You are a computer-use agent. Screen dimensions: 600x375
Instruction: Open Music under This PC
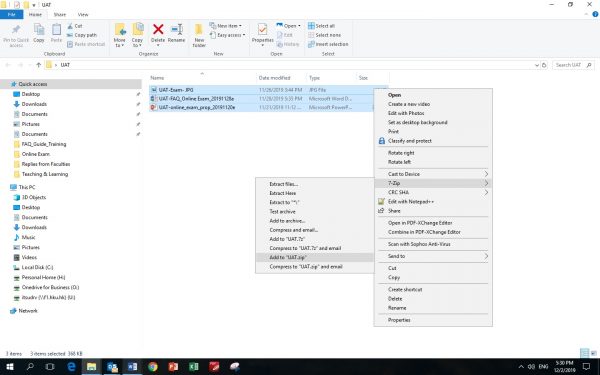coord(28,237)
